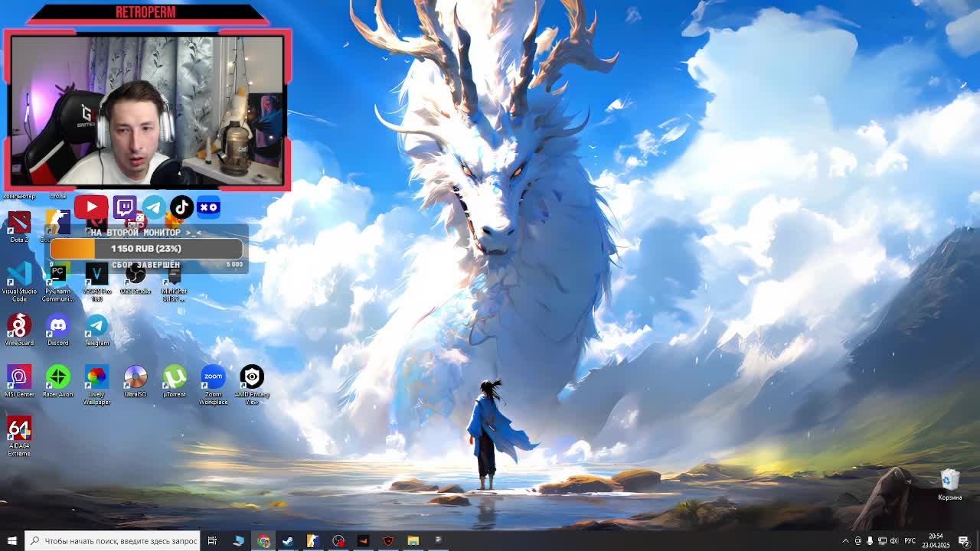Click the TikTok icon in the stream overlay

click(x=181, y=207)
